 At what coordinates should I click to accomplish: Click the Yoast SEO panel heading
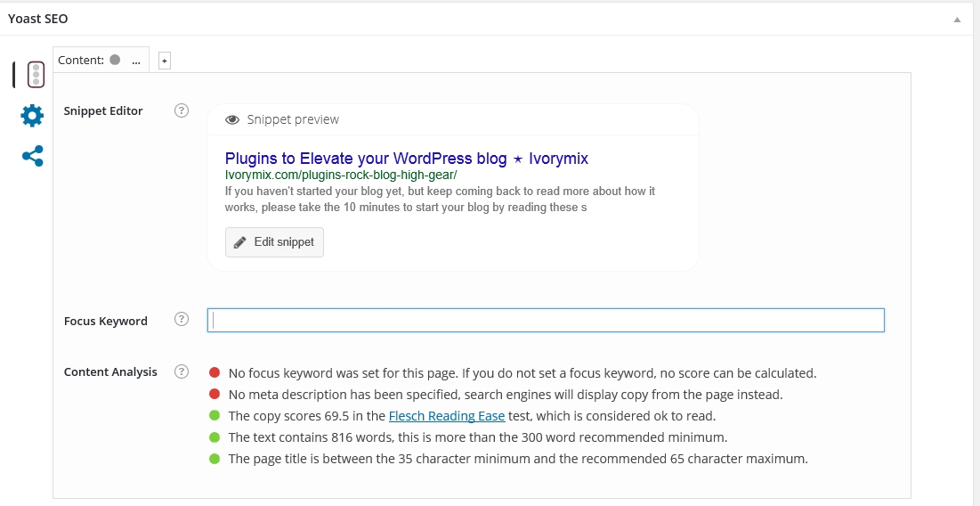point(38,19)
